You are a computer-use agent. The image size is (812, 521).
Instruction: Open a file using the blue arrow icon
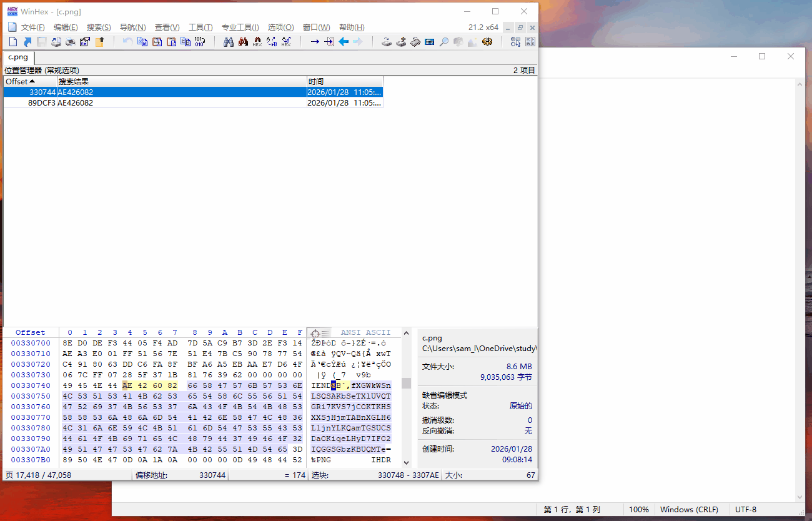pyautogui.click(x=27, y=42)
